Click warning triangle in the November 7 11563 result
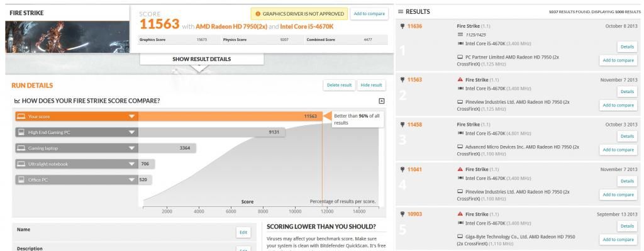Screen dimensions: 644x251 tap(460, 80)
